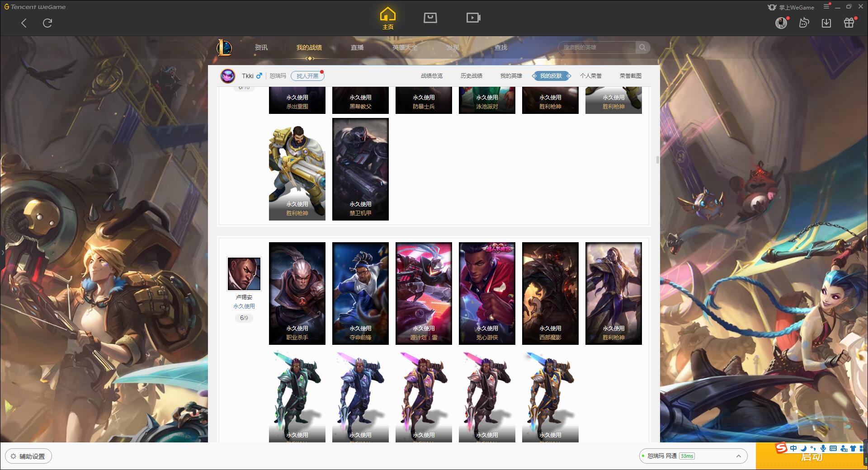Switch to the 我的战绩 tab
Screen dimensions: 868x470
point(309,47)
